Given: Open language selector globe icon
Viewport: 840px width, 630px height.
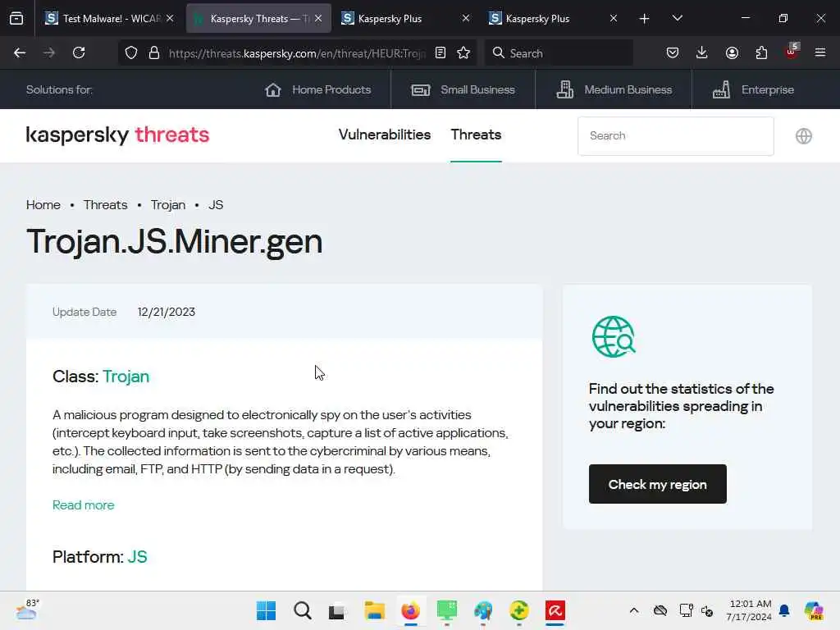Looking at the screenshot, I should click(804, 136).
